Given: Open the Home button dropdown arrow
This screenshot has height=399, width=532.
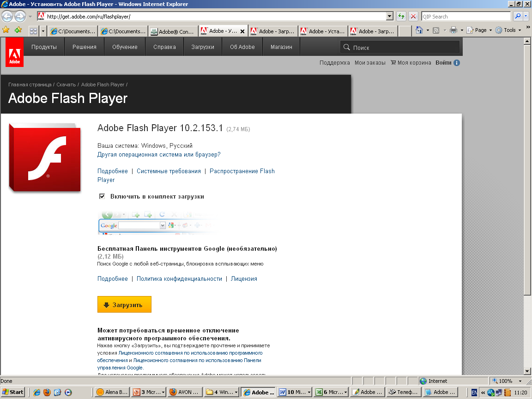Looking at the screenshot, I should [x=428, y=30].
